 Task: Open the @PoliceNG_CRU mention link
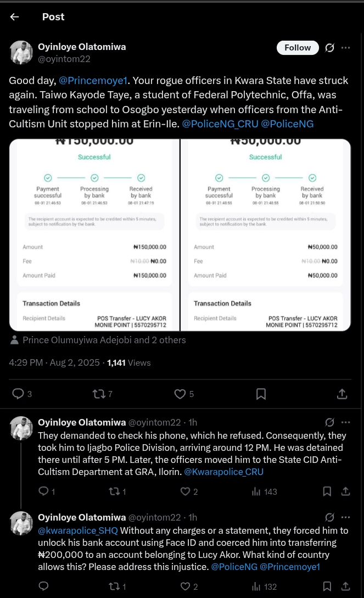[220, 124]
